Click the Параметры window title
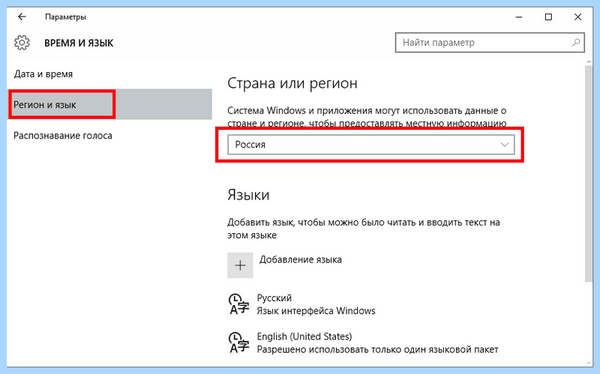 point(65,17)
